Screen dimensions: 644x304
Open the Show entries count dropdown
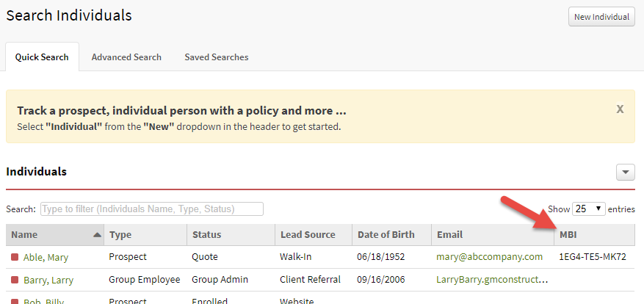pos(588,209)
